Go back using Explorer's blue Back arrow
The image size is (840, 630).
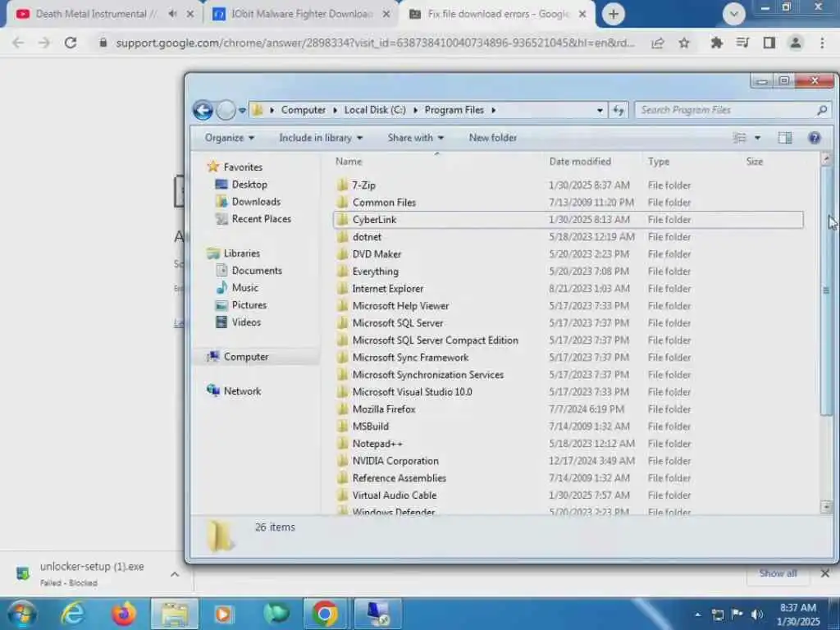[203, 111]
